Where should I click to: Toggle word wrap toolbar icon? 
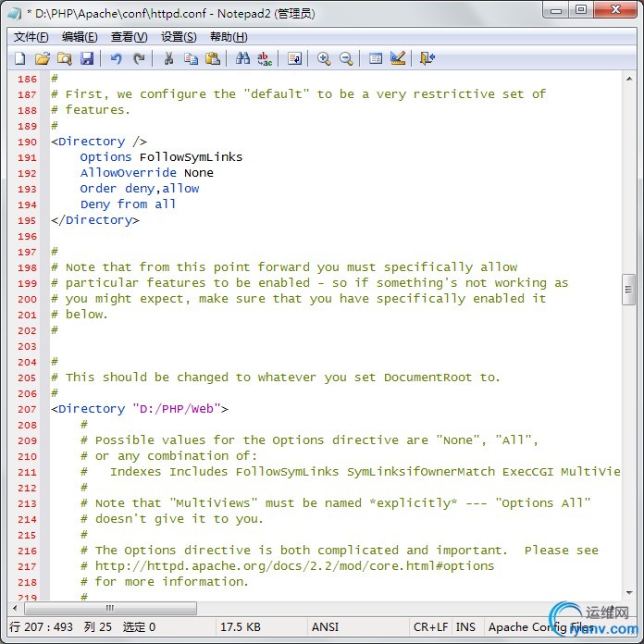coord(294,58)
